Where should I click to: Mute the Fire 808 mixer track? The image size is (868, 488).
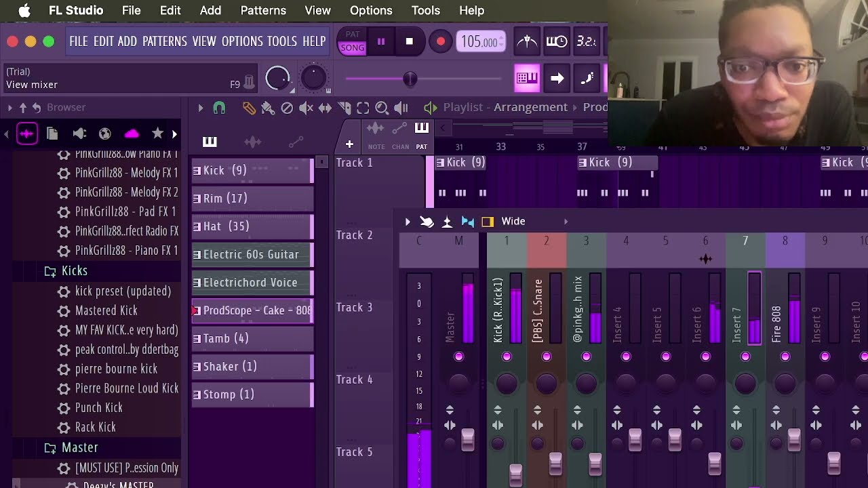[785, 357]
